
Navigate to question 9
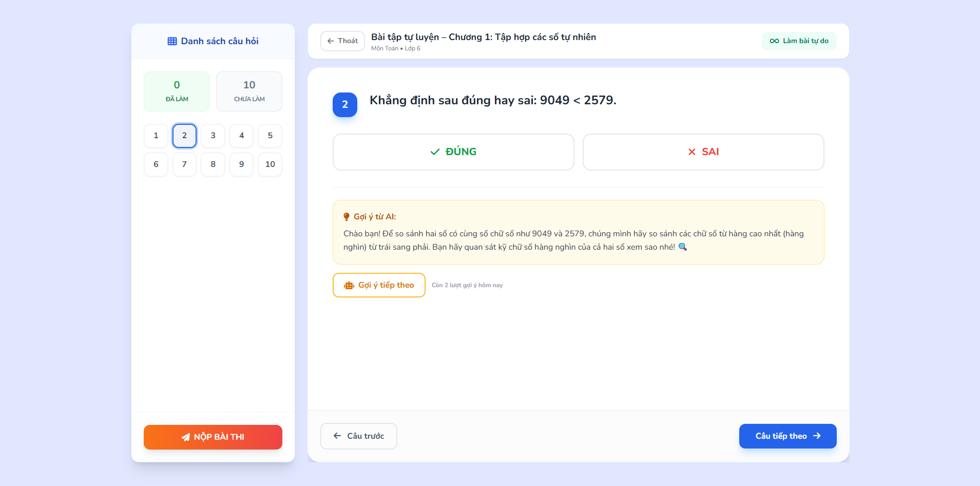pos(241,164)
